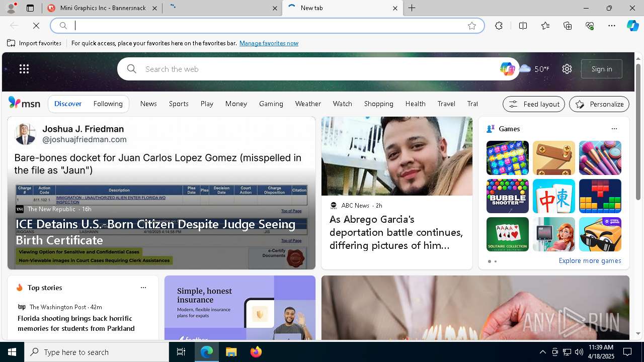Close the Bannersnack tab
This screenshot has width=644, height=362.
pyautogui.click(x=154, y=8)
